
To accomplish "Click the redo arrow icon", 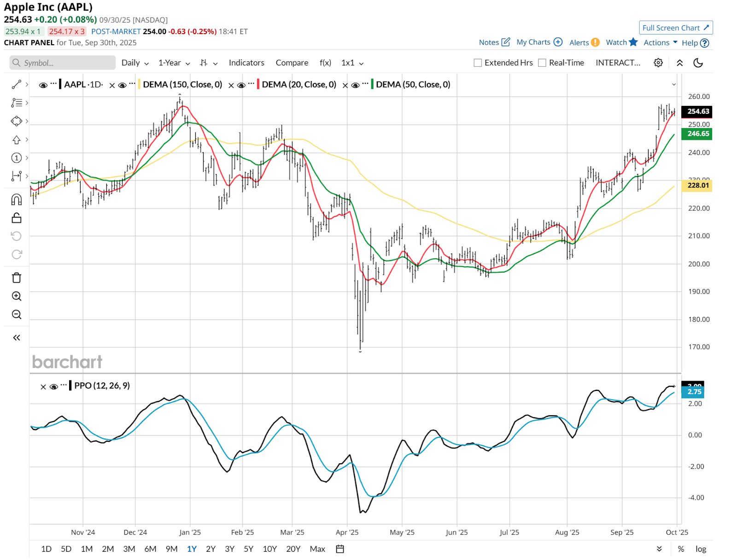I will tap(16, 255).
